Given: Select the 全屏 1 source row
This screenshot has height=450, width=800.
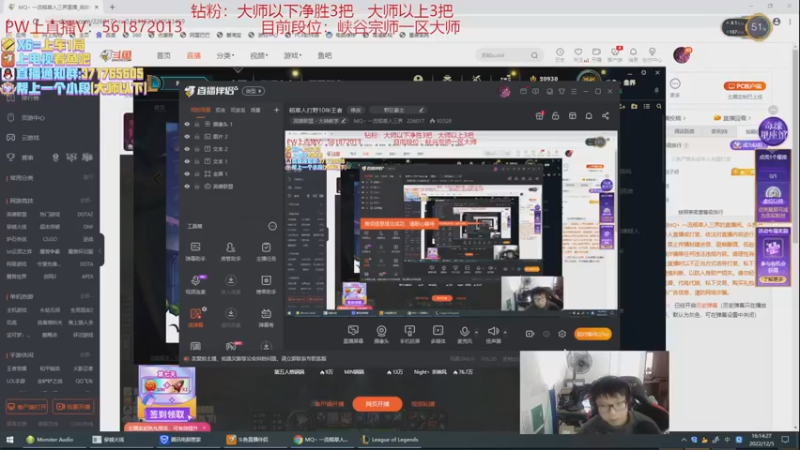Looking at the screenshot, I should (x=232, y=174).
